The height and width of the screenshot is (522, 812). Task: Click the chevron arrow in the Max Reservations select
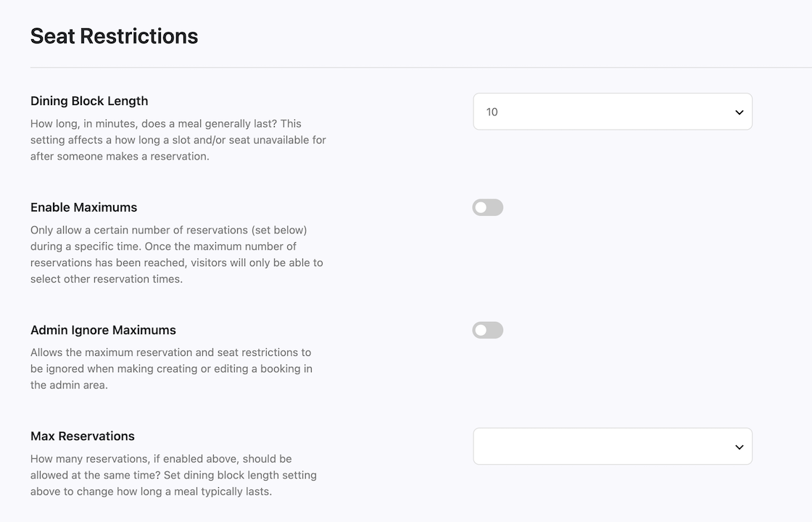click(x=739, y=447)
